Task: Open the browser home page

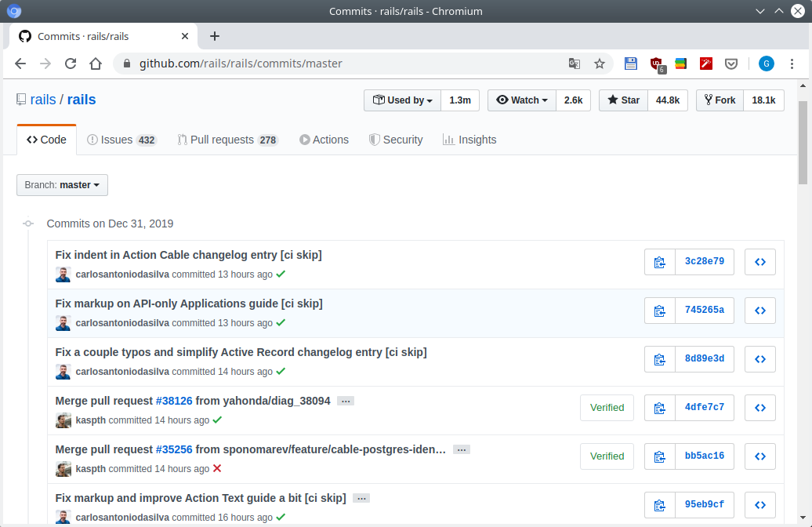Action: [96, 64]
